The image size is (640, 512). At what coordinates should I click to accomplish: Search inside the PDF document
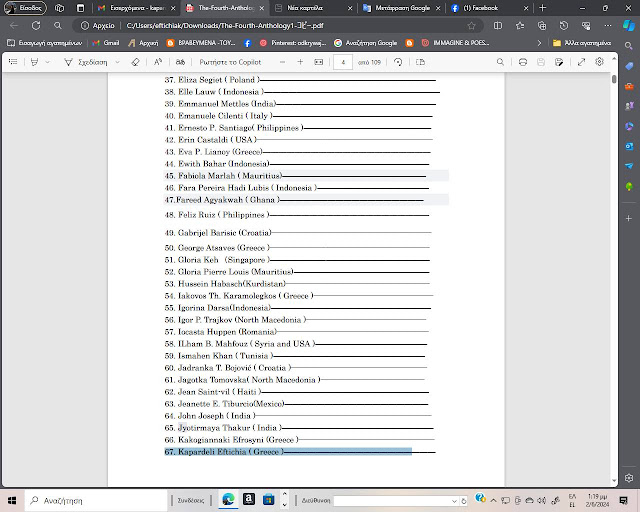tap(500, 62)
